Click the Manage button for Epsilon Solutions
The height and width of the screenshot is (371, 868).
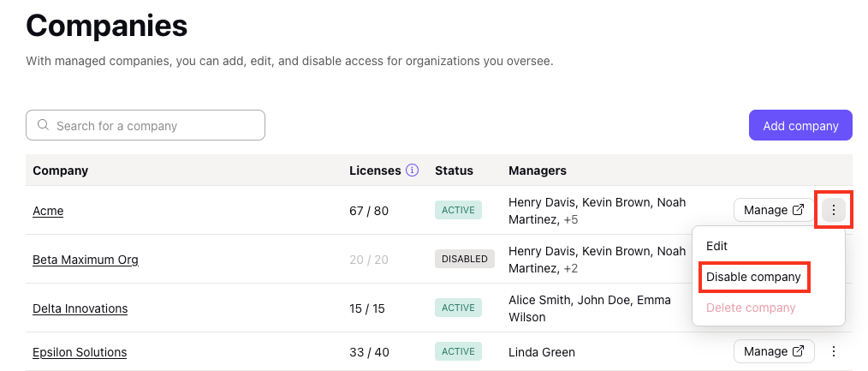point(774,351)
